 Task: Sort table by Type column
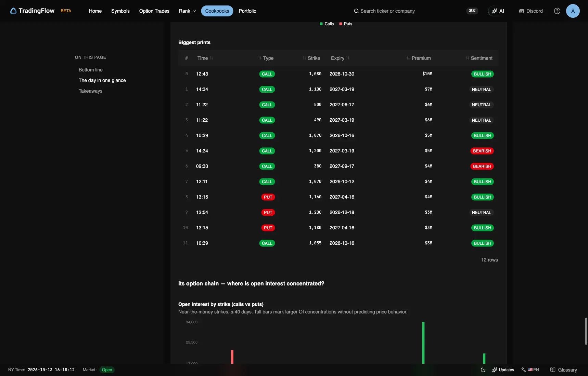(x=266, y=58)
